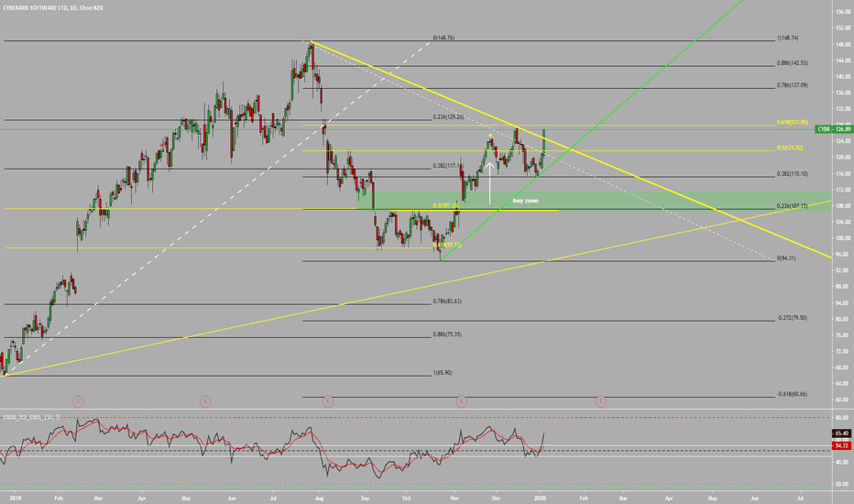
Task: Click Fibonacci label 0.786(83.63)
Action: click(x=447, y=301)
